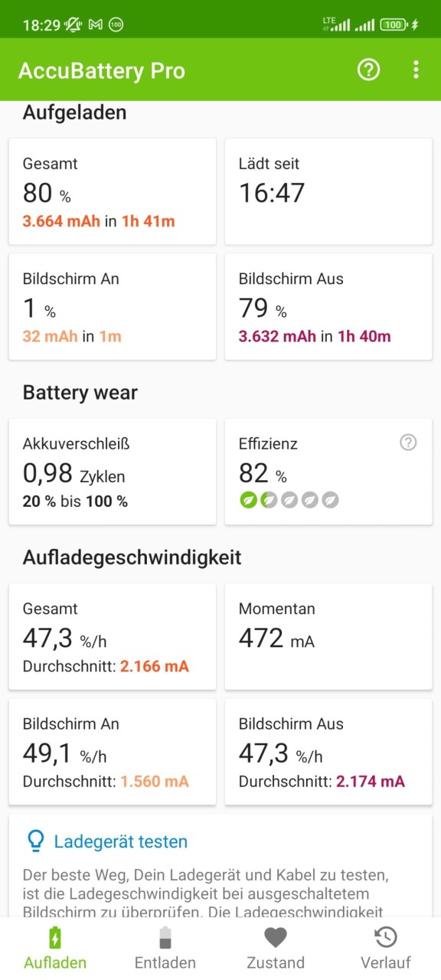
Task: Tap the Bildschirm Aus 79 % card
Action: pyautogui.click(x=328, y=306)
